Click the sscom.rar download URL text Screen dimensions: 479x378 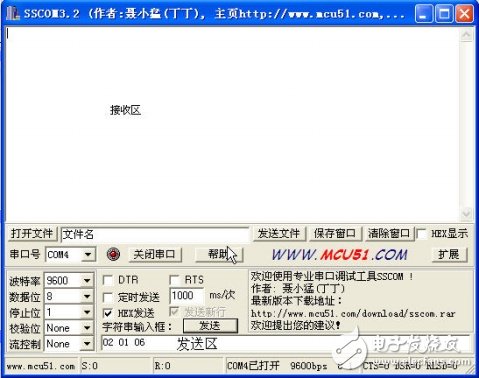pyautogui.click(x=353, y=314)
